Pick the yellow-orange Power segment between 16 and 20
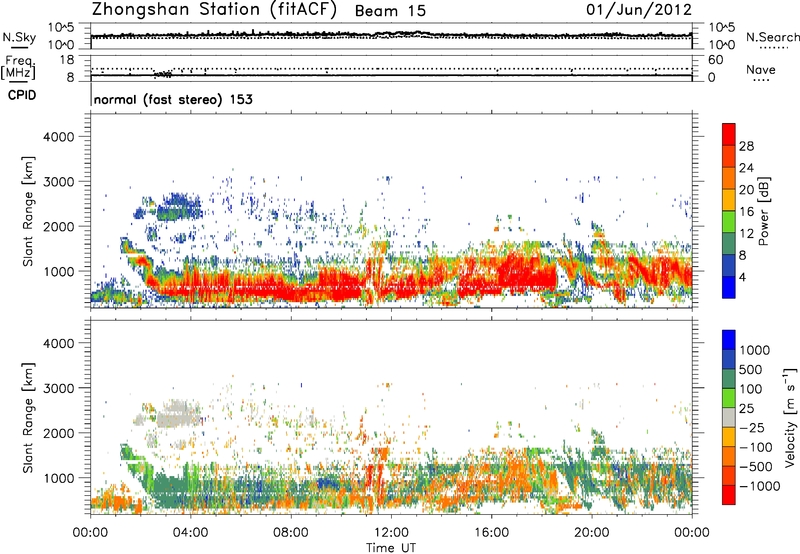This screenshot has width=800, height=554. tap(729, 200)
